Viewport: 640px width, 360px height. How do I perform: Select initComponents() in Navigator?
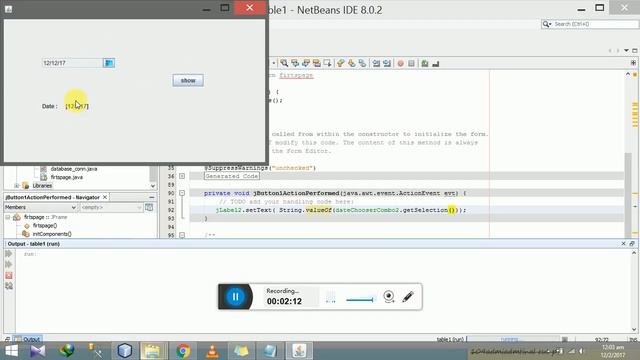pyautogui.click(x=52, y=234)
